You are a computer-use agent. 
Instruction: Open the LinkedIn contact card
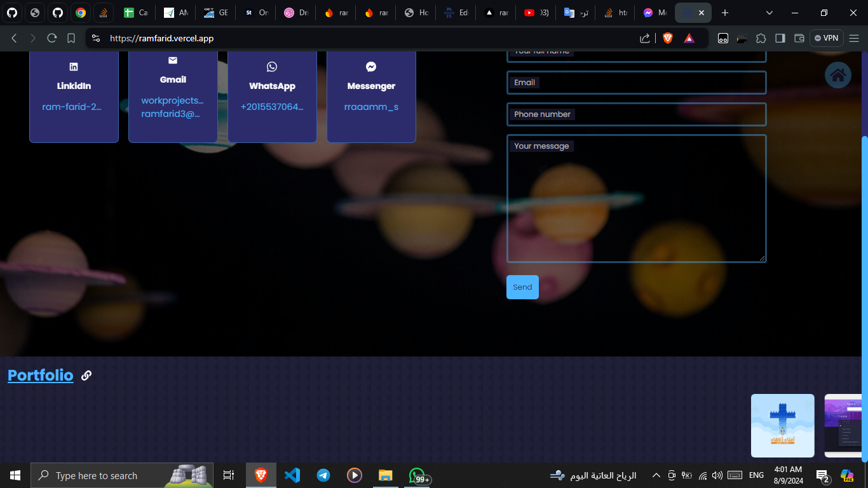click(x=74, y=95)
